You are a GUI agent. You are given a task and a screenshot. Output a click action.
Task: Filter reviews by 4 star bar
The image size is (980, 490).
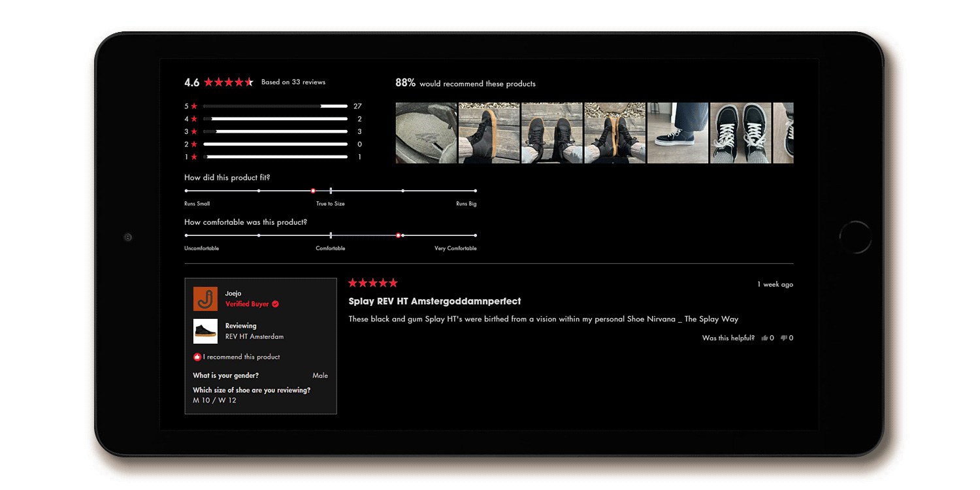(275, 119)
